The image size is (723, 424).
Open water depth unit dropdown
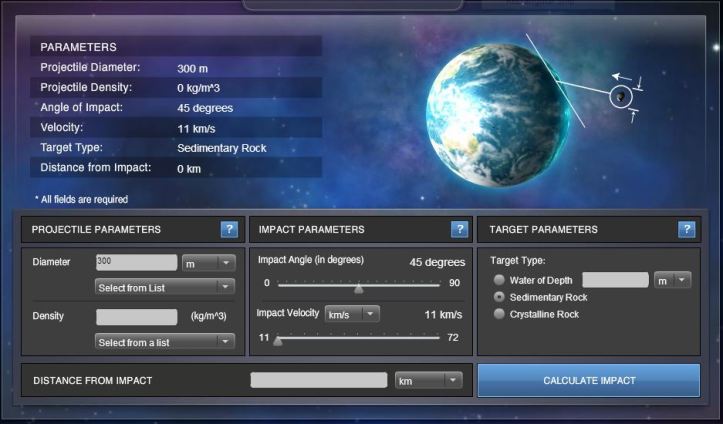(x=672, y=280)
